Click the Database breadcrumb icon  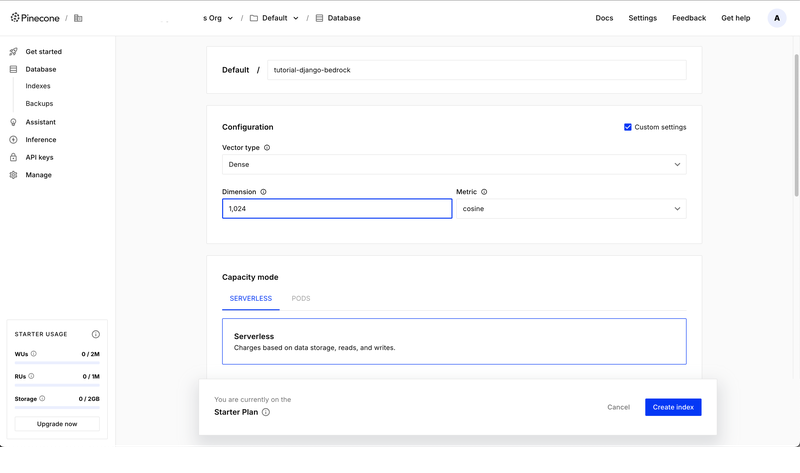[x=319, y=18]
